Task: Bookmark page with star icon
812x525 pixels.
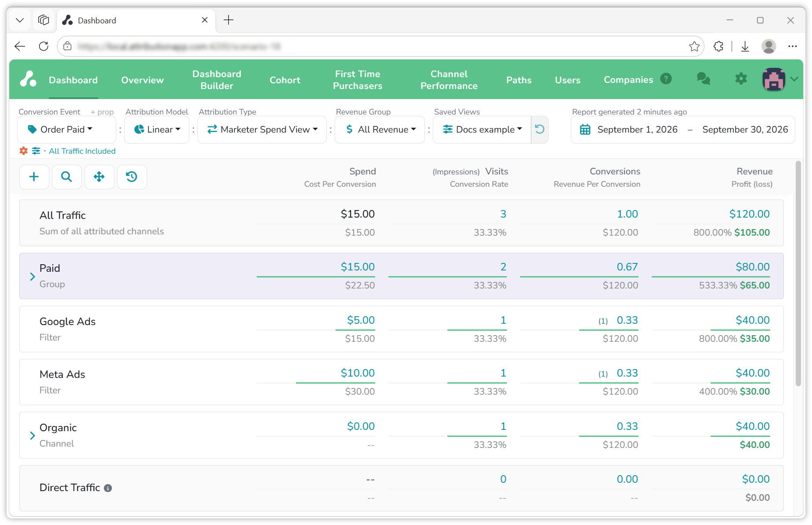Action: coord(694,46)
